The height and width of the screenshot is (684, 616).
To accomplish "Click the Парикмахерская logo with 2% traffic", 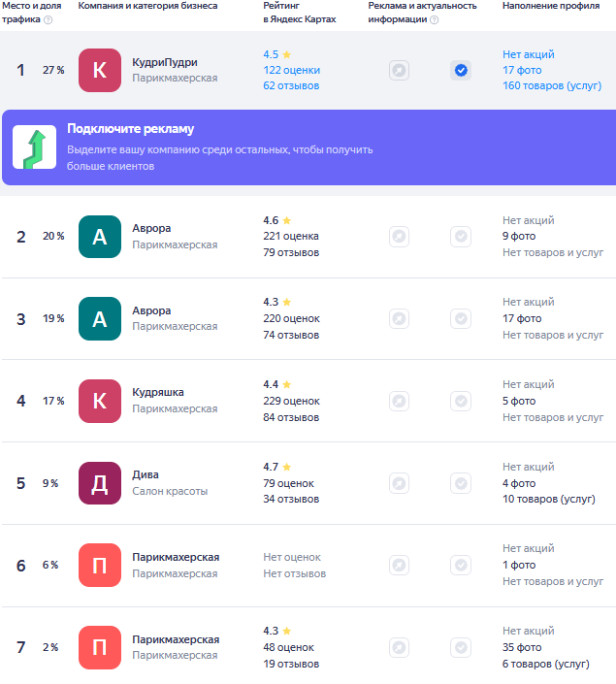I will 100,647.
